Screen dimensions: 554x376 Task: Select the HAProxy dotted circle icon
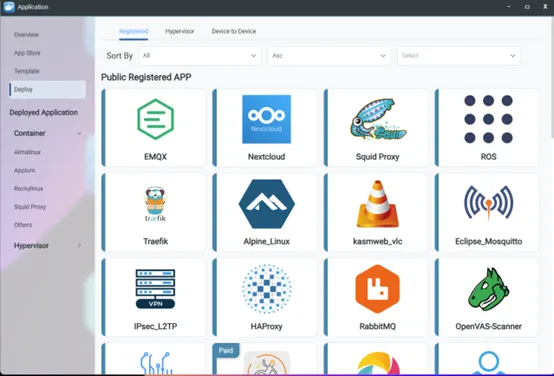point(266,289)
